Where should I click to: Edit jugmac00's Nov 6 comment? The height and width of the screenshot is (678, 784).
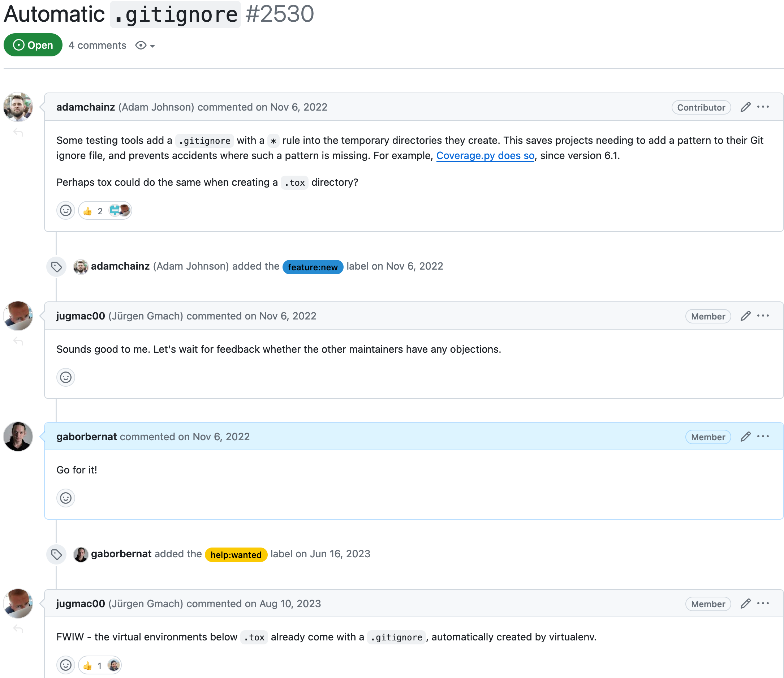[745, 316]
